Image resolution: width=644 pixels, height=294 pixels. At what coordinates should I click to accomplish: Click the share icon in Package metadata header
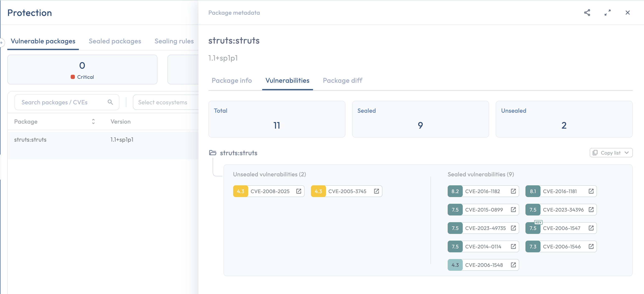click(x=587, y=13)
